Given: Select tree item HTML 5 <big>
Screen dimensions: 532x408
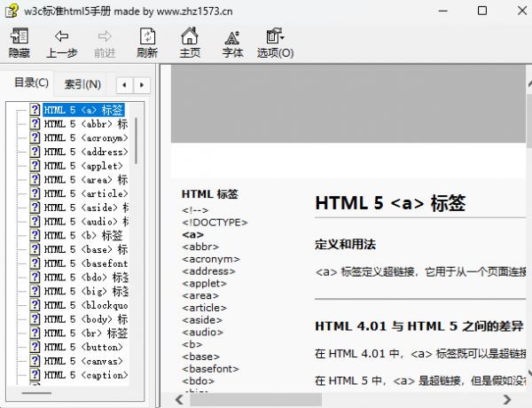Looking at the screenshot, I should [86, 291].
